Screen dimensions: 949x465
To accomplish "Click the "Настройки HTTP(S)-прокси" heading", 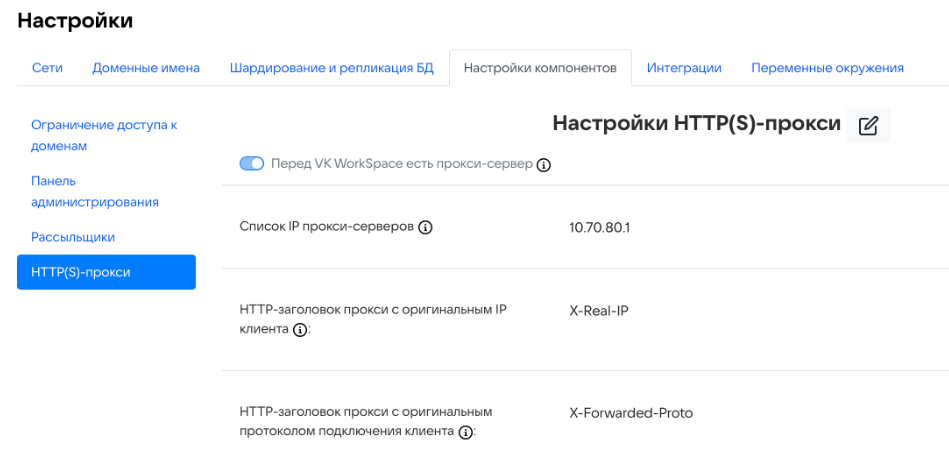I will pyautogui.click(x=696, y=124).
